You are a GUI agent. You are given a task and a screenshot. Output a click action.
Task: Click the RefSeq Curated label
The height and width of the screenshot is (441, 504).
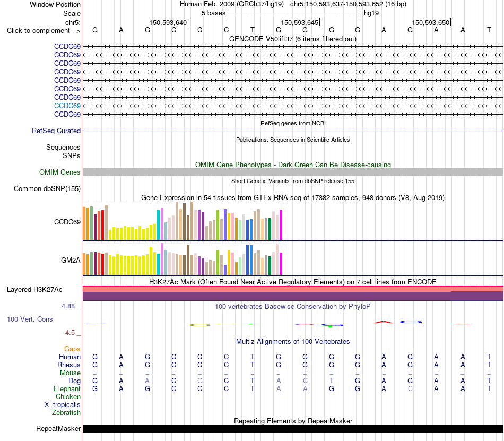[x=56, y=131]
